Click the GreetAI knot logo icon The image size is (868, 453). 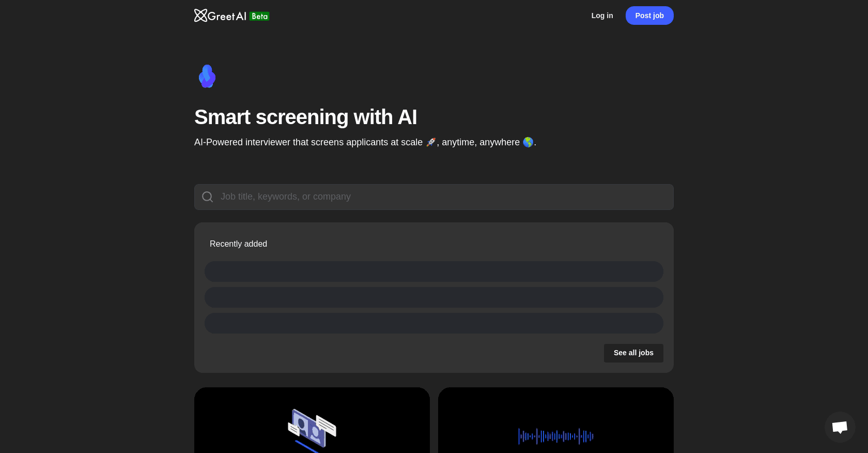coord(200,16)
